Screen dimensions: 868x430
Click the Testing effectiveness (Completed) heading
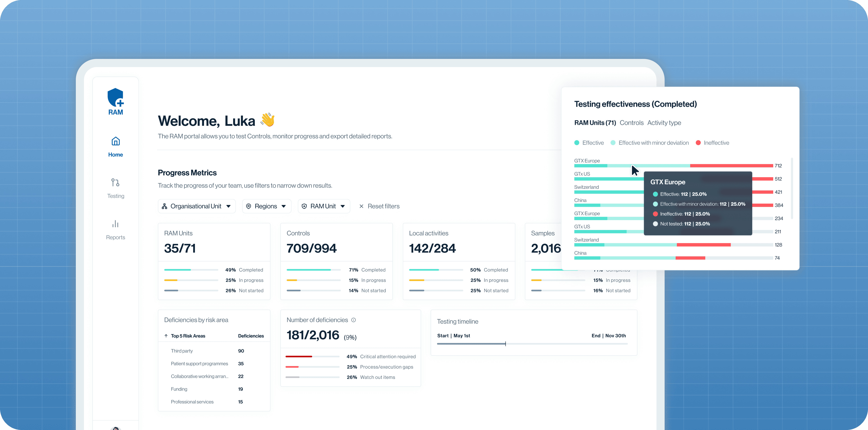click(x=636, y=104)
